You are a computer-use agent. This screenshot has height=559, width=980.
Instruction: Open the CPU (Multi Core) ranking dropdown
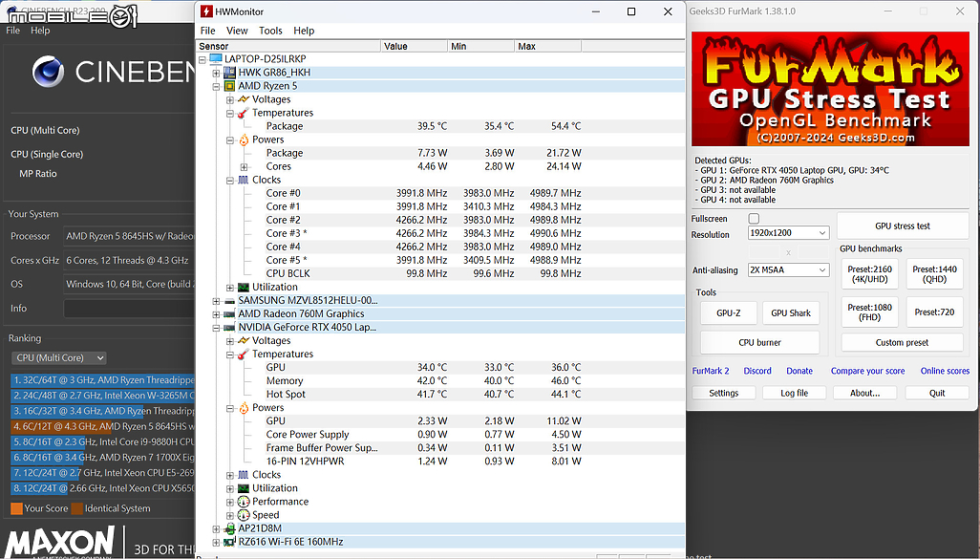pos(59,357)
